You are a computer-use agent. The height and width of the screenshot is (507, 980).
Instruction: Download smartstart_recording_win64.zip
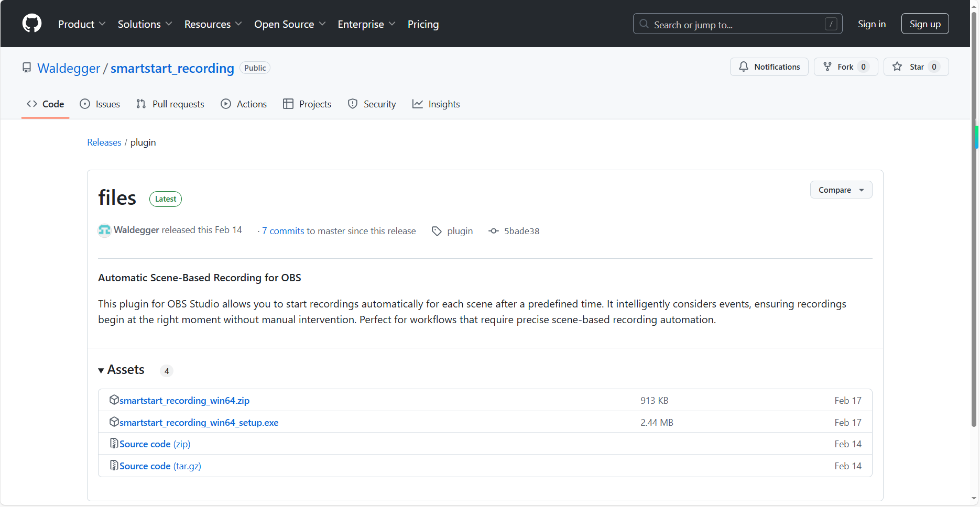pos(184,400)
